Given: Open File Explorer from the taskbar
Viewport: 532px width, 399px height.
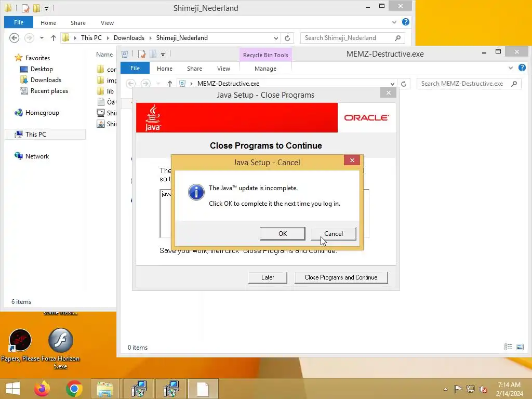Looking at the screenshot, I should (x=105, y=389).
